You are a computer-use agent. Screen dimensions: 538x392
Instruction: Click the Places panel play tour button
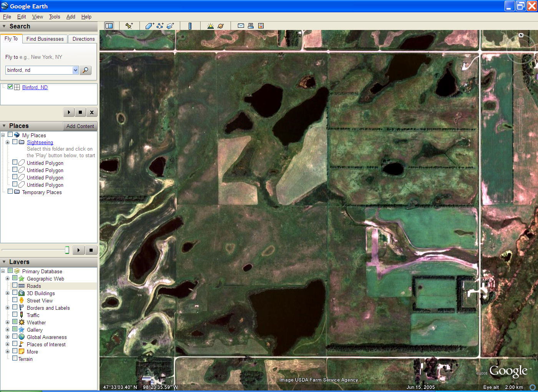click(78, 250)
